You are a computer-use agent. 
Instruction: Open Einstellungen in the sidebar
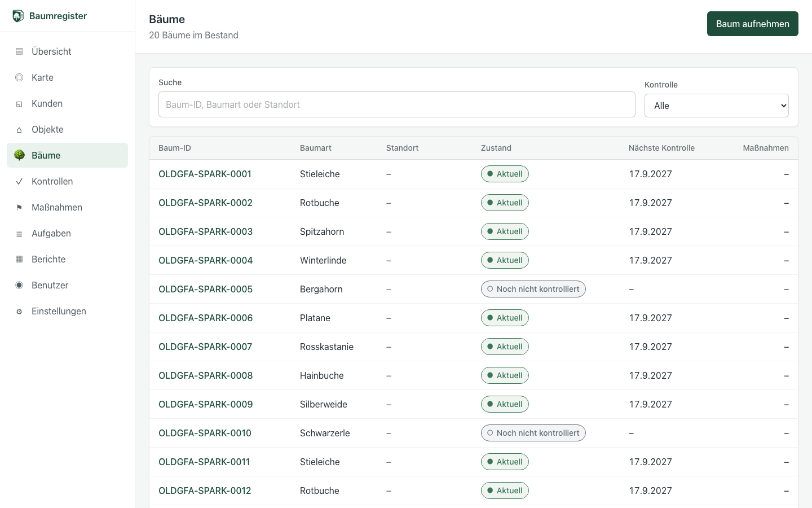68,311
